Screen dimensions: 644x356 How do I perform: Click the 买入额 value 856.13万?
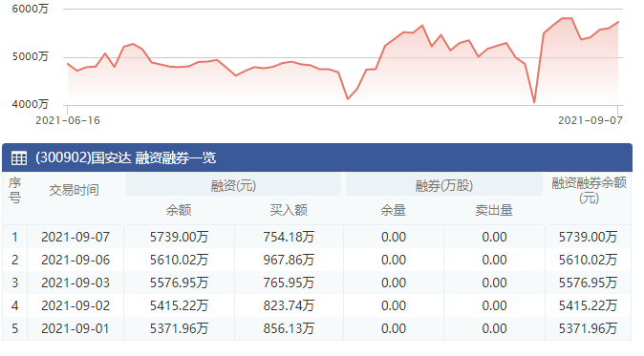pos(289,329)
